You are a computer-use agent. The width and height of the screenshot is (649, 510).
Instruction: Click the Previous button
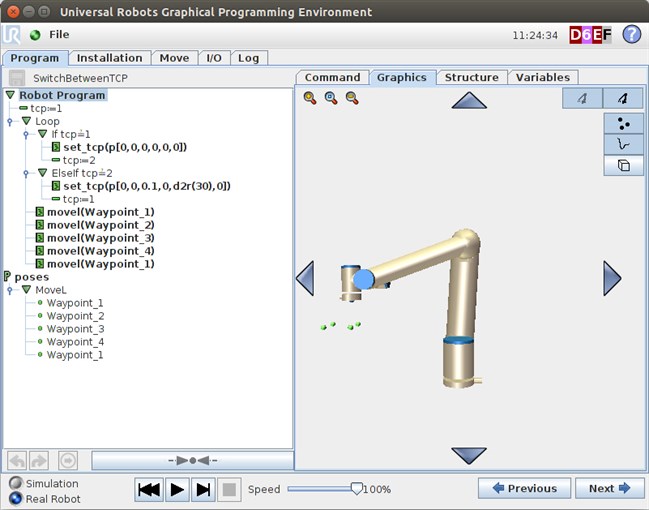524,488
